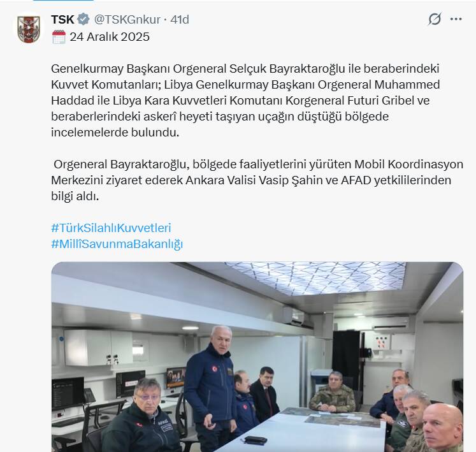Click the wall air conditioner in the photo

[294, 316]
